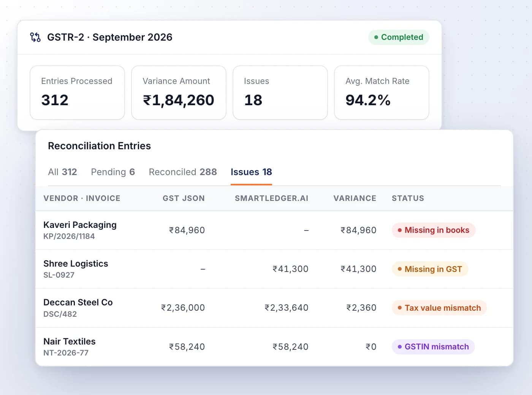This screenshot has height=395, width=532.
Task: Click the Avg. Match Rate card
Action: pos(382,93)
